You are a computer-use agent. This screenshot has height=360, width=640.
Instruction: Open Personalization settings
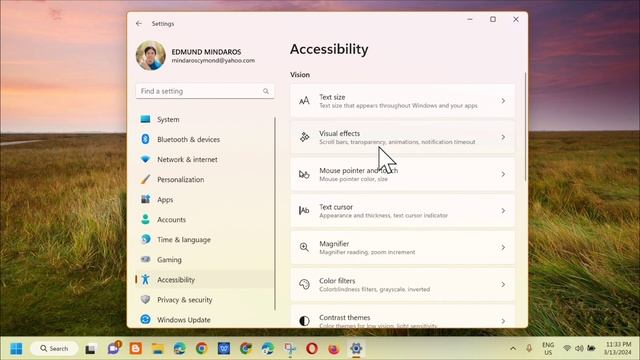[205, 179]
